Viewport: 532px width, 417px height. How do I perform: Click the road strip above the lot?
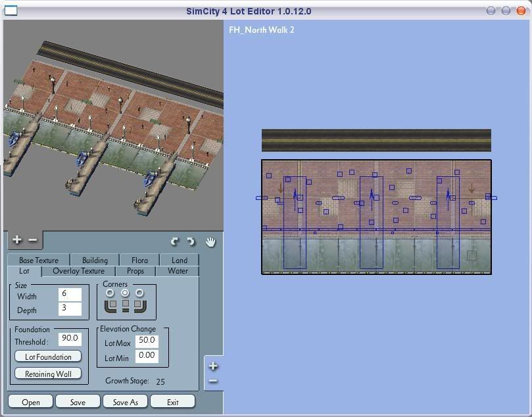pyautogui.click(x=376, y=140)
